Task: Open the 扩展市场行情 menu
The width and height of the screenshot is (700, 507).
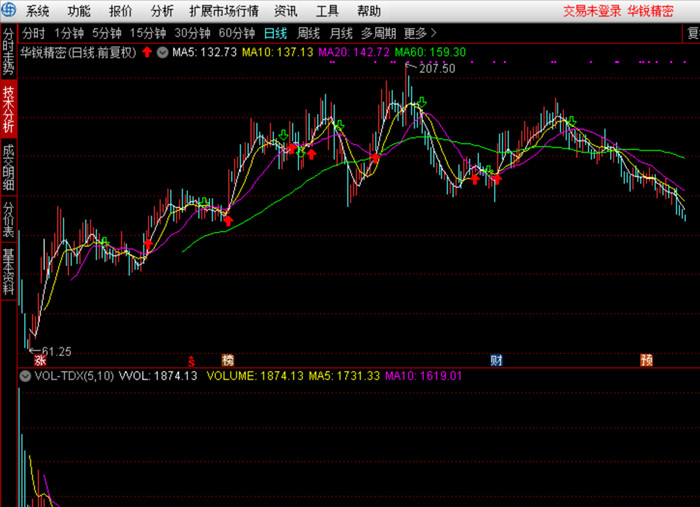Action: click(224, 11)
